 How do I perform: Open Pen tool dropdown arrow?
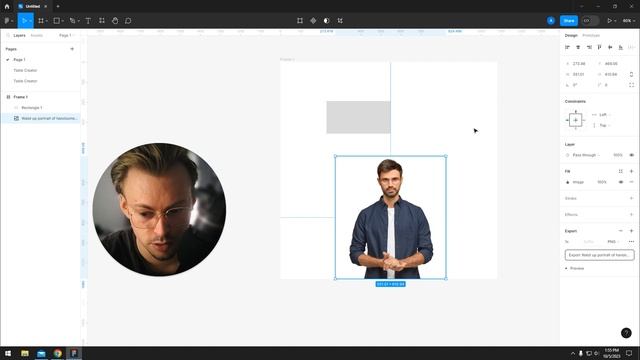(x=78, y=21)
